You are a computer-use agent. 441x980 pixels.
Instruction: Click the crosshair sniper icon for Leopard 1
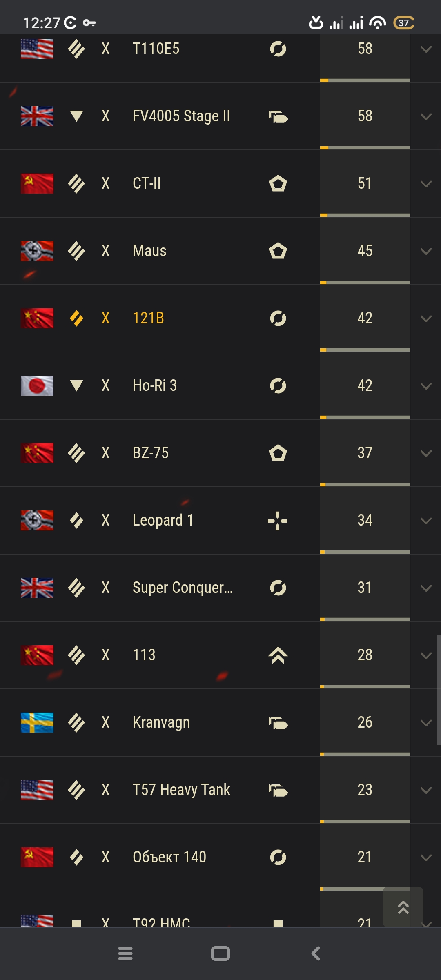click(x=278, y=521)
